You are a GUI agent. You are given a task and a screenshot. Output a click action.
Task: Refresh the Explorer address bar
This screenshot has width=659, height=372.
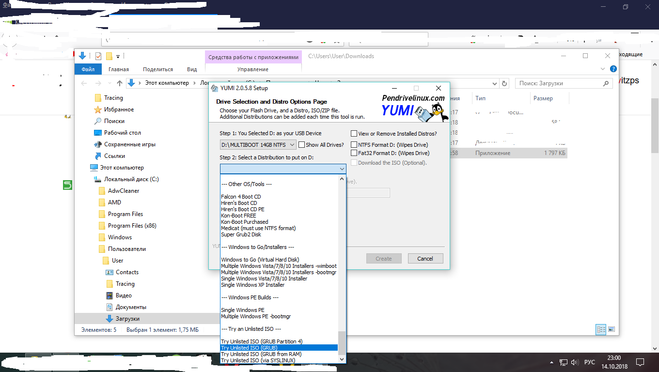[x=504, y=83]
